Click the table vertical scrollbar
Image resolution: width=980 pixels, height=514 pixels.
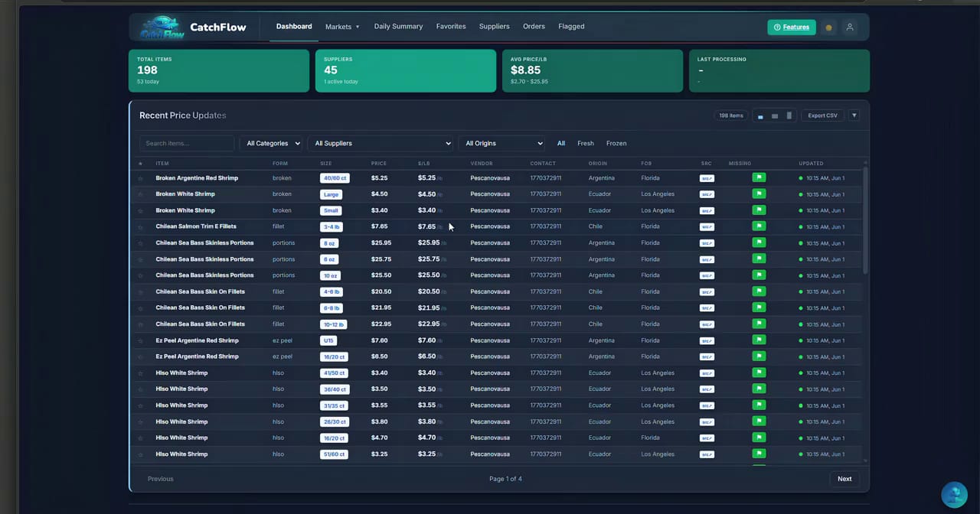coord(866,222)
